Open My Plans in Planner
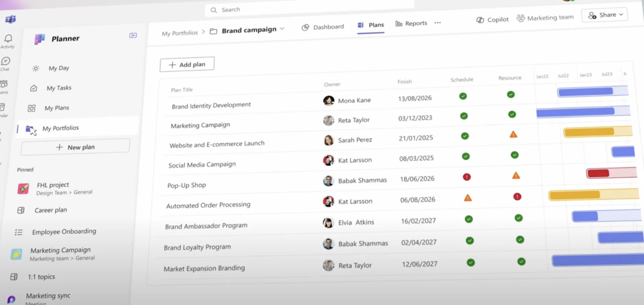Screen dimensions: 644x305 [56, 108]
